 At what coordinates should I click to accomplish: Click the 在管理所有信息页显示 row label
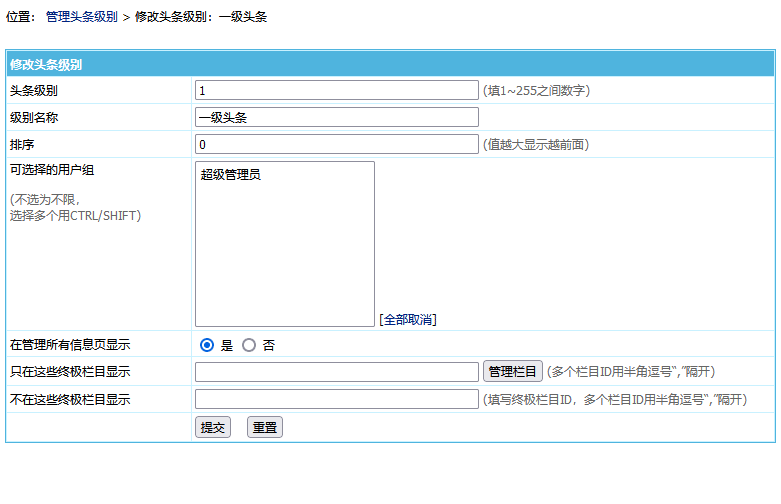coord(70,345)
